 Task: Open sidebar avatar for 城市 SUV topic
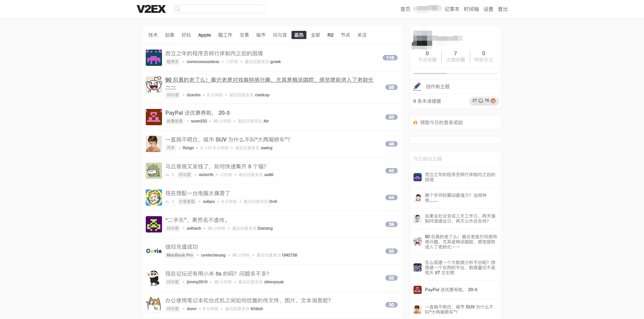(x=418, y=309)
